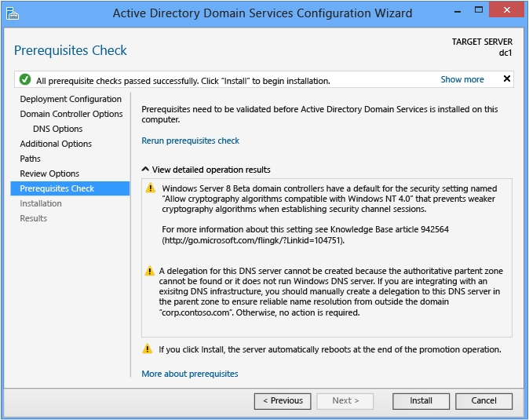Viewport: 529px width, 420px height.
Task: Collapse View detailed operation results
Action: point(145,169)
